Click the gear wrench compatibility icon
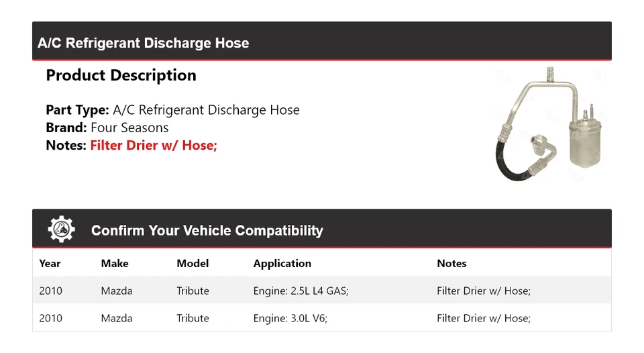 (x=61, y=230)
